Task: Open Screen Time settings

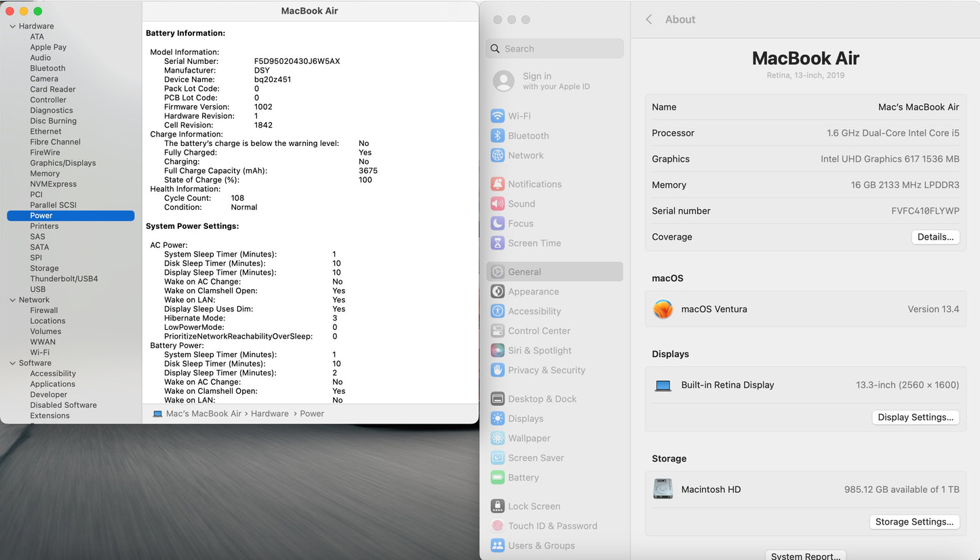Action: [535, 242]
